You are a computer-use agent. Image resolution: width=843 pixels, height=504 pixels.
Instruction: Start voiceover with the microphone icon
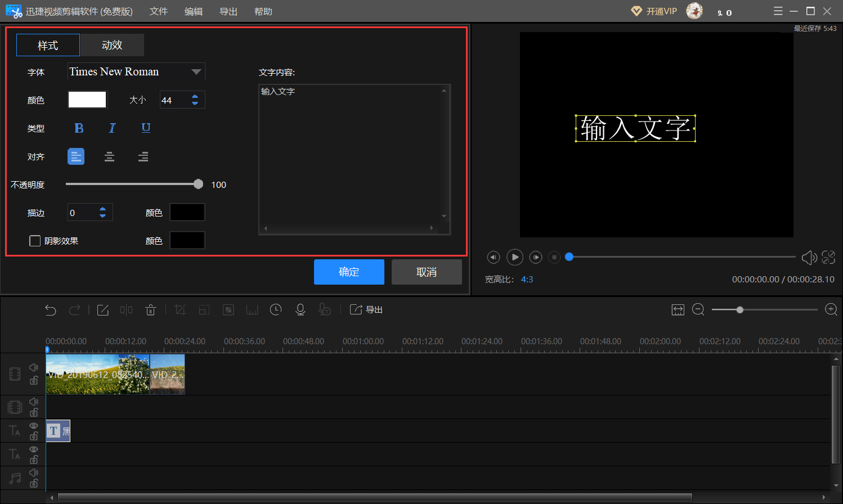coord(301,309)
